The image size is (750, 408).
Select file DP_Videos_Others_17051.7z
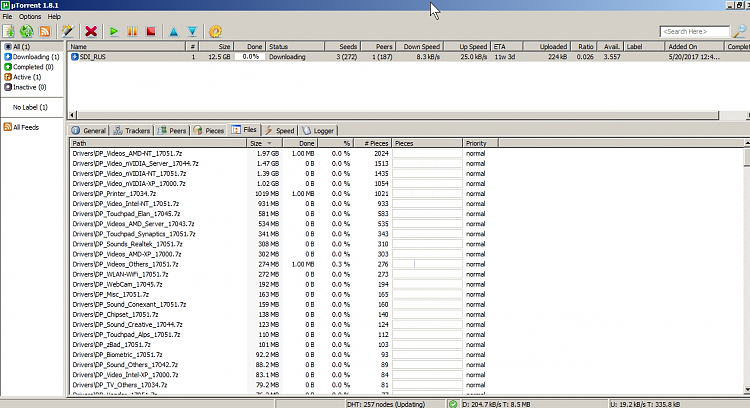point(125,264)
